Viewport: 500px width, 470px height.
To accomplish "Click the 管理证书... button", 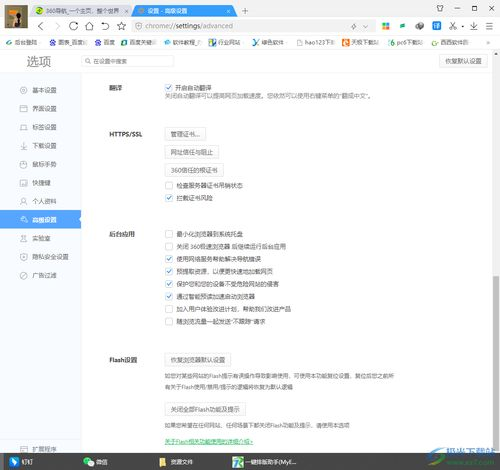I will (185, 134).
